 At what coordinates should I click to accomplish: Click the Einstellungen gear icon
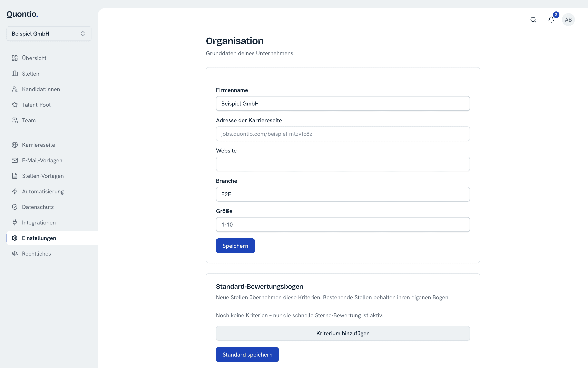click(x=14, y=238)
